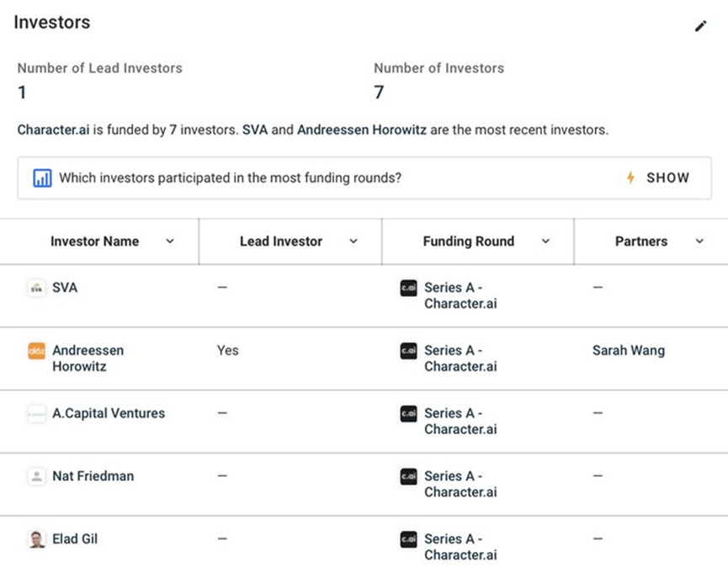This screenshot has width=728, height=578.
Task: Click the SVA investor logo
Action: 37,289
